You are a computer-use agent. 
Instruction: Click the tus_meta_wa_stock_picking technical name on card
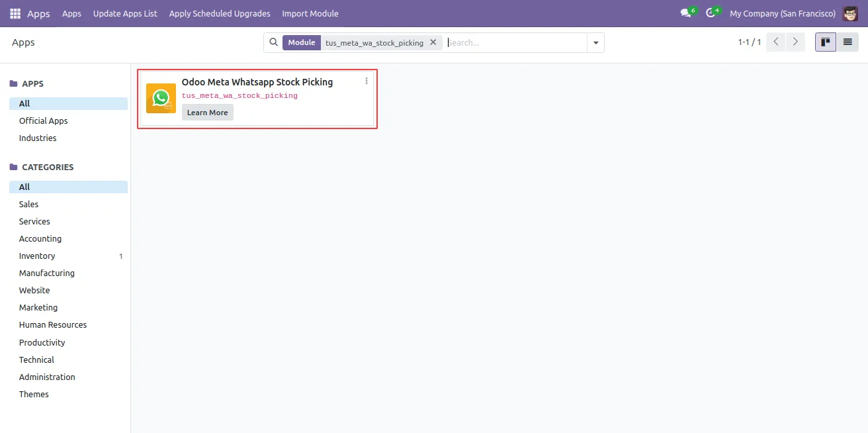tap(239, 96)
